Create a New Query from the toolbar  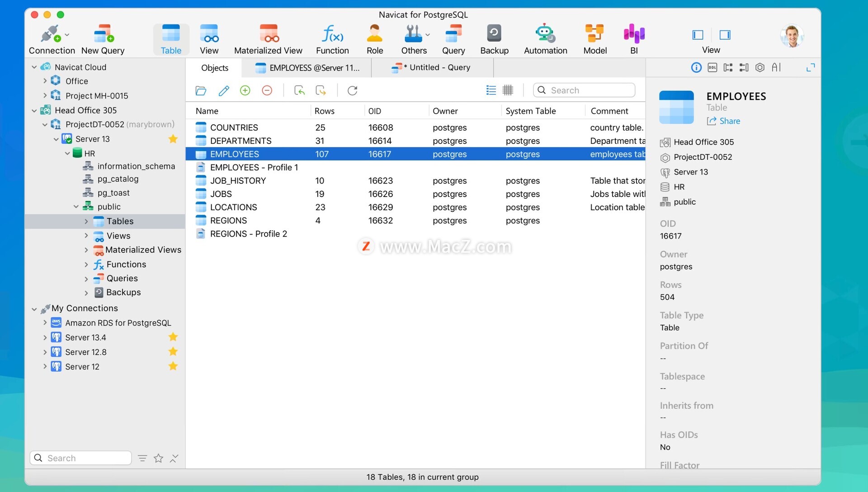pyautogui.click(x=103, y=39)
